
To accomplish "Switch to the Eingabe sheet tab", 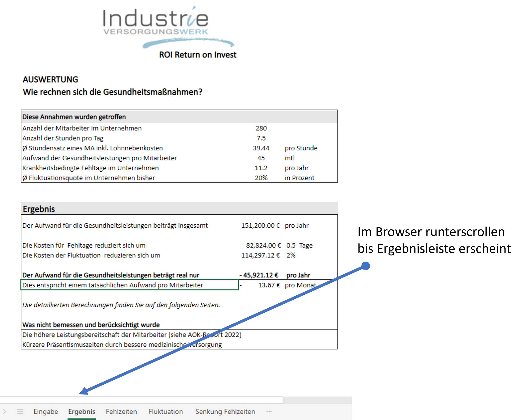I will coord(46,411).
